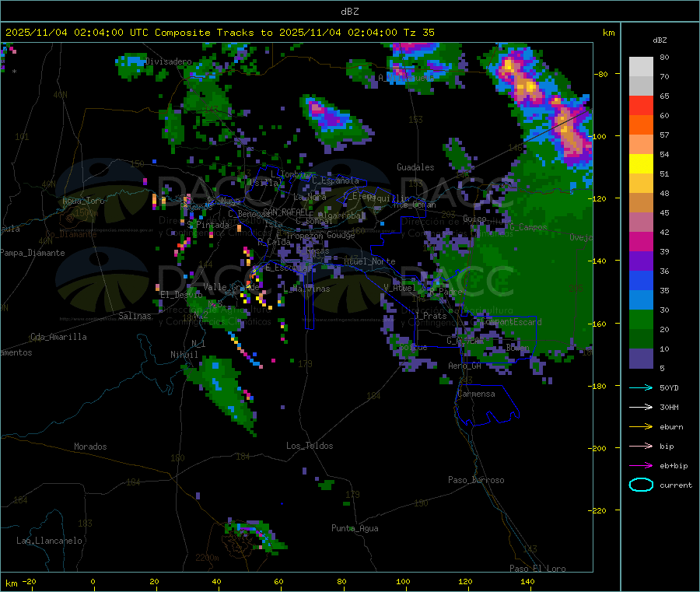Click the 'Carmensa' place label

click(476, 394)
